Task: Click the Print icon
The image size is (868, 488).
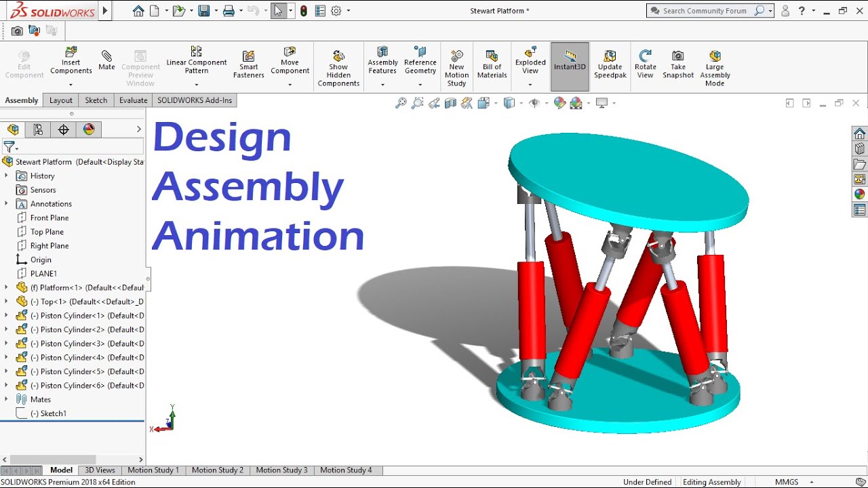Action: (x=229, y=11)
